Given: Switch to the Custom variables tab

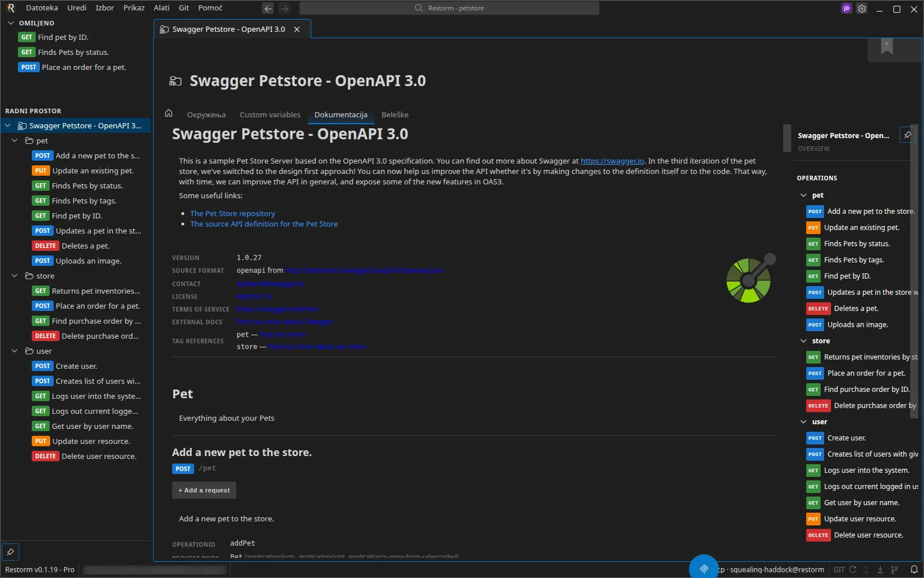Looking at the screenshot, I should coord(270,114).
